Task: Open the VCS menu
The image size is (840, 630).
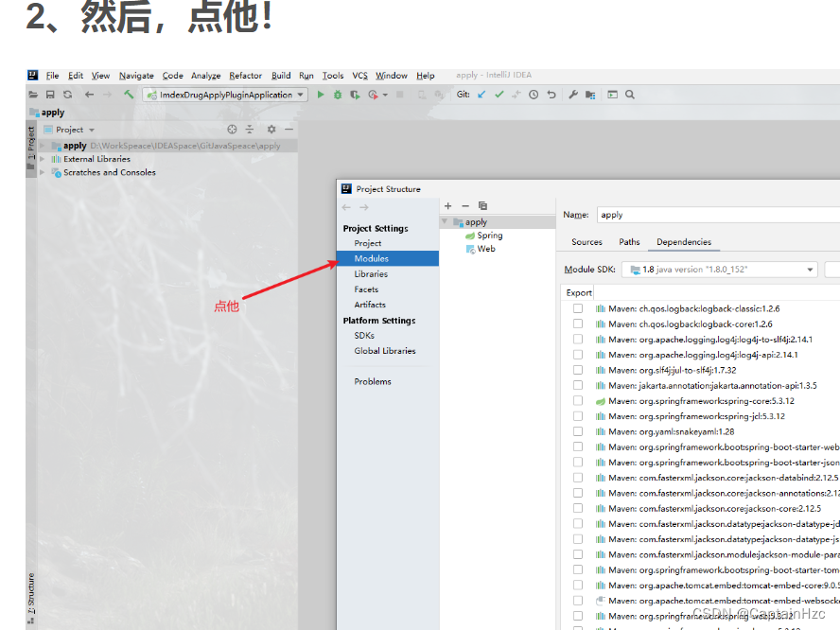Action: 360,76
